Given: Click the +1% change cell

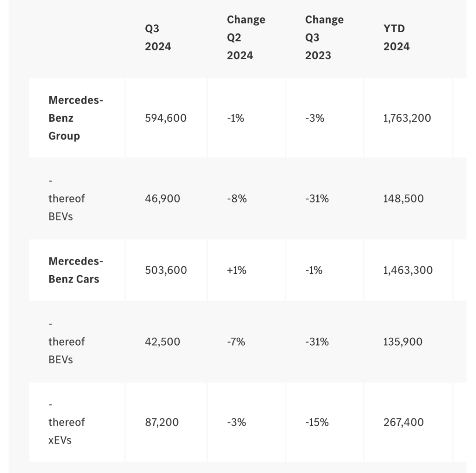Looking at the screenshot, I should (x=237, y=270).
